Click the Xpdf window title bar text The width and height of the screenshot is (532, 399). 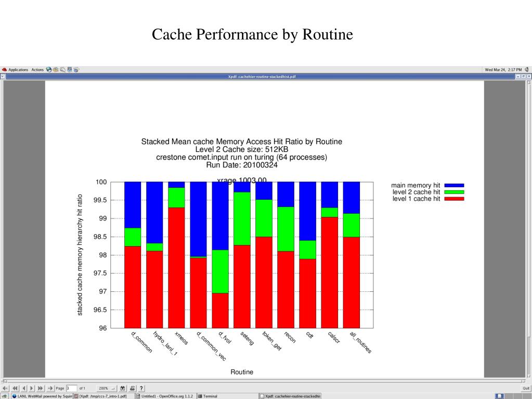[x=262, y=76]
